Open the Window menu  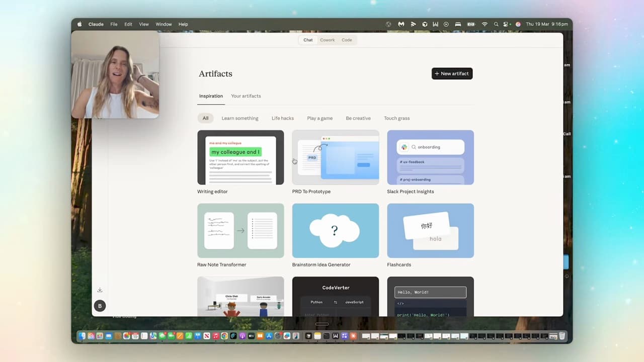point(164,24)
